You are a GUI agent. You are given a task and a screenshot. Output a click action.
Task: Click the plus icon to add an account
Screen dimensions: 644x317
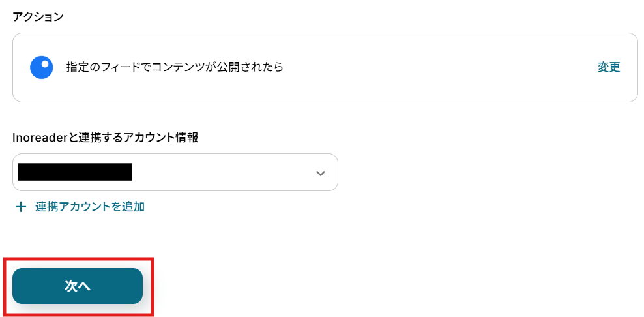point(21,207)
